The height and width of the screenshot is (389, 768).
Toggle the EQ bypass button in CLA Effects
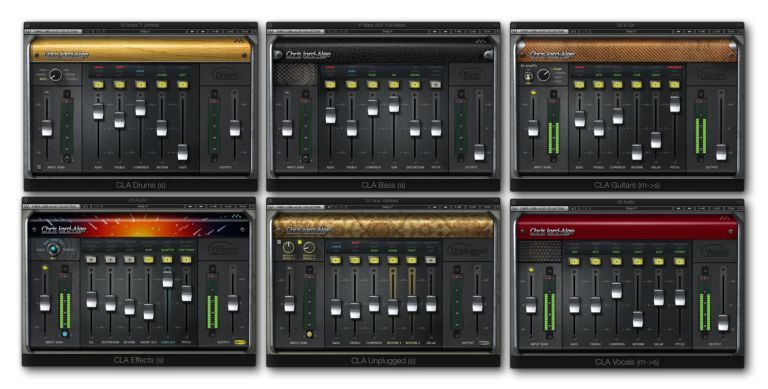(91, 260)
